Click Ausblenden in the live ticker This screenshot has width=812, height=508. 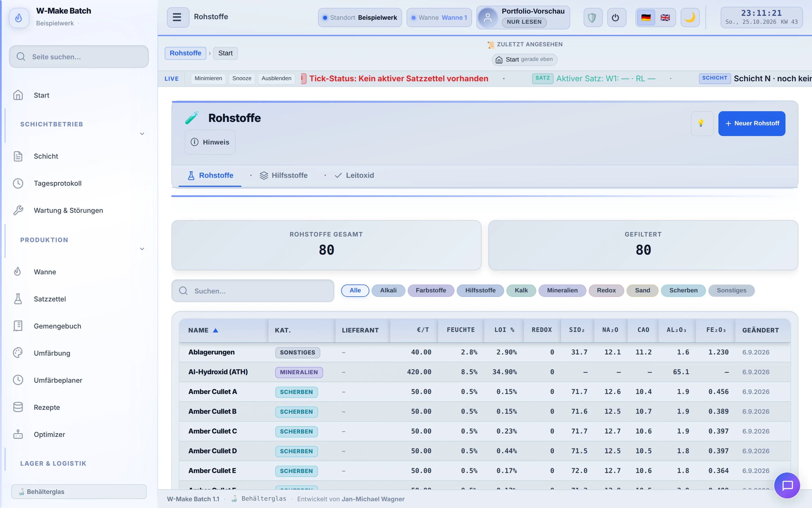(276, 78)
